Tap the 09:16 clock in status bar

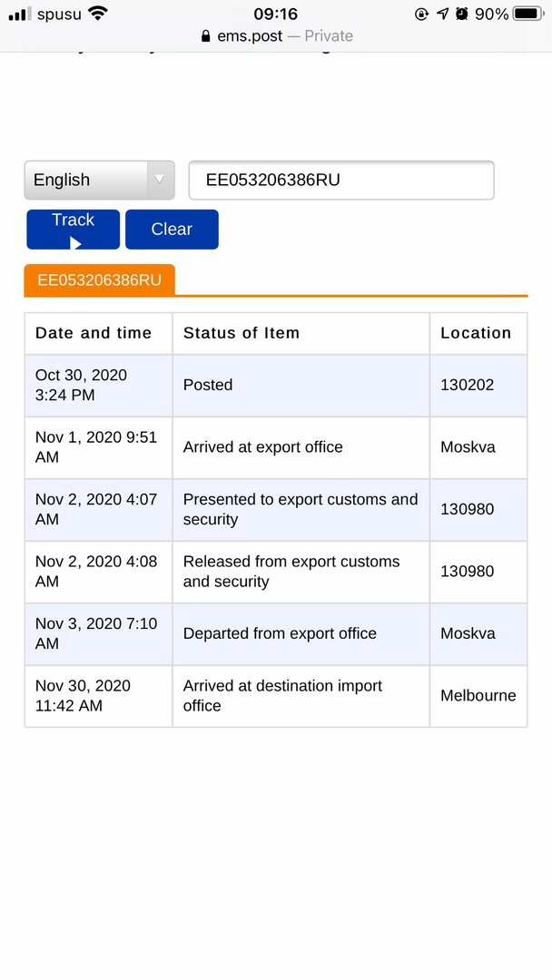coord(275,14)
